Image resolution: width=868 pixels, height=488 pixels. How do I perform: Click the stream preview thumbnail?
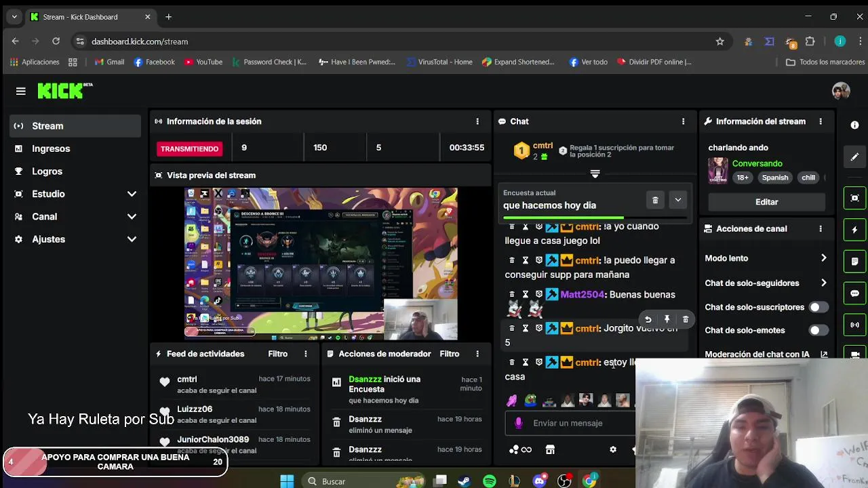(321, 264)
